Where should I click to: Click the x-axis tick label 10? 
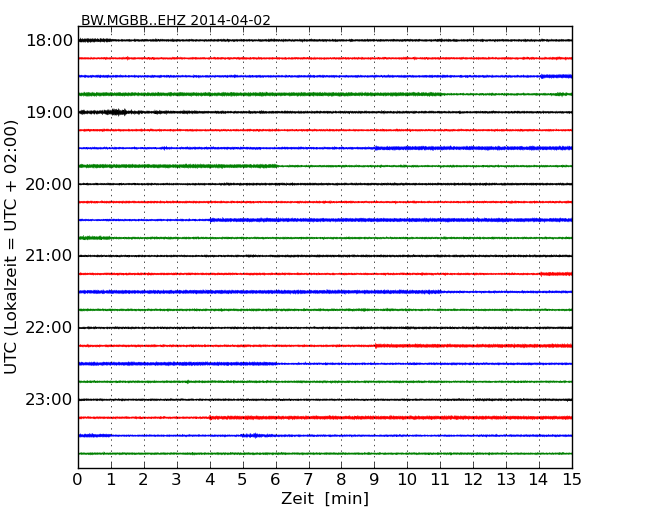[407, 479]
